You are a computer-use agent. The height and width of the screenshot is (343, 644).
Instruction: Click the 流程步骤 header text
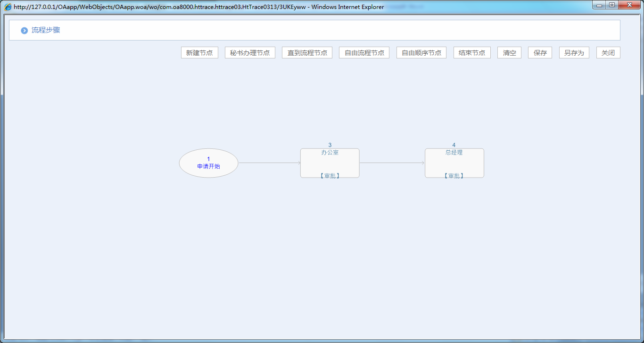(46, 30)
